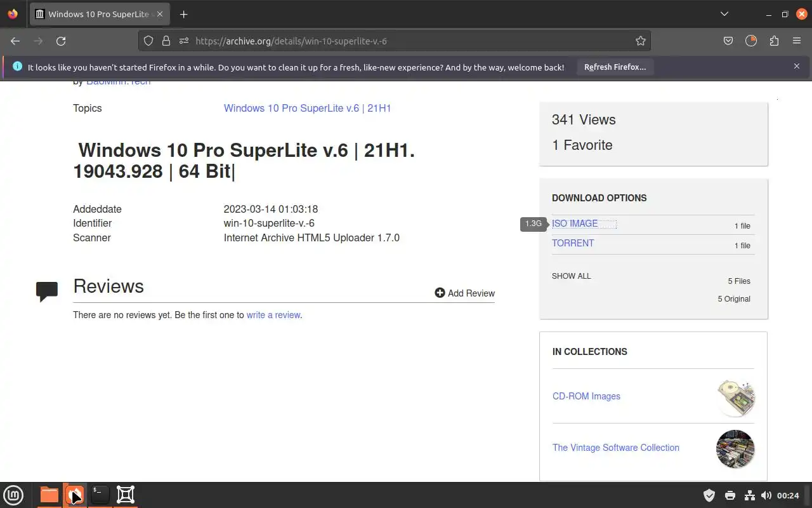Open CD-ROM Images collection link

click(x=586, y=396)
